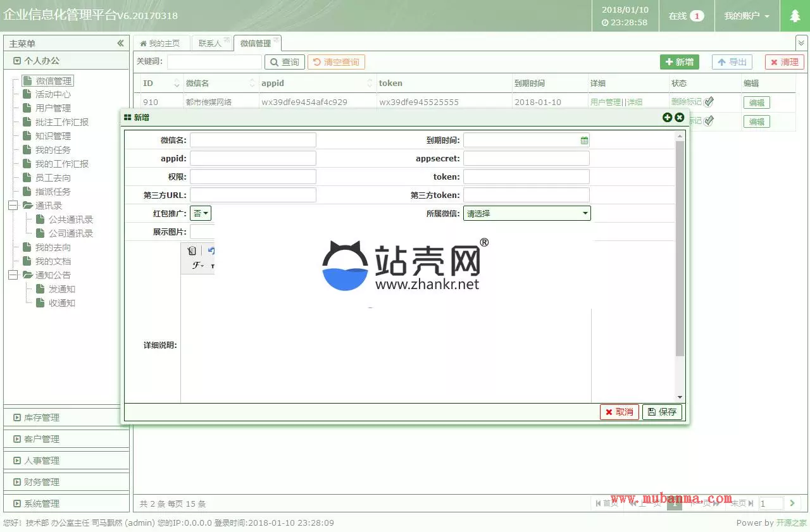This screenshot has width=810, height=532.
Task: Collapse the 通知公告 tree folder
Action: coord(13,275)
